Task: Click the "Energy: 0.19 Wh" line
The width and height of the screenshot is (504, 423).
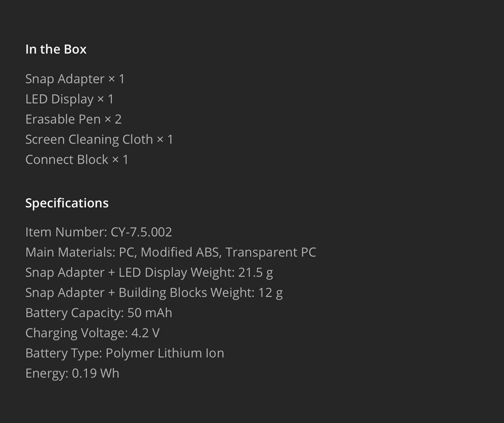Action: tap(72, 373)
